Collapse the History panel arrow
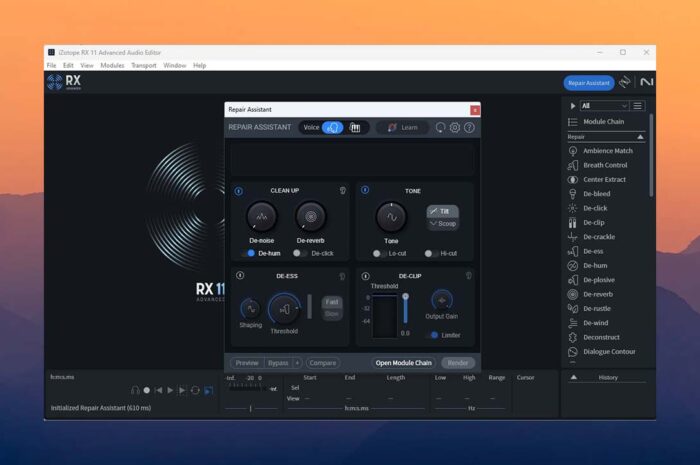This screenshot has width=700, height=465. coord(574,378)
